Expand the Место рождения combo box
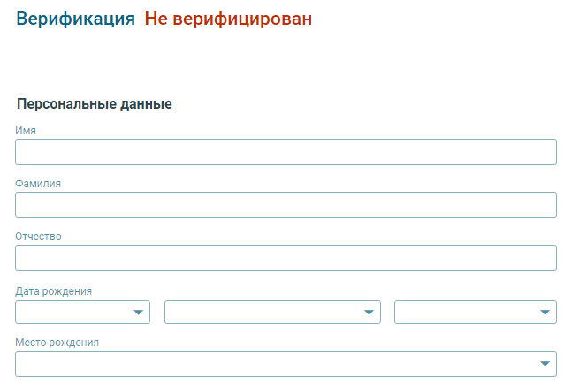This screenshot has height=392, width=579. 286,364
